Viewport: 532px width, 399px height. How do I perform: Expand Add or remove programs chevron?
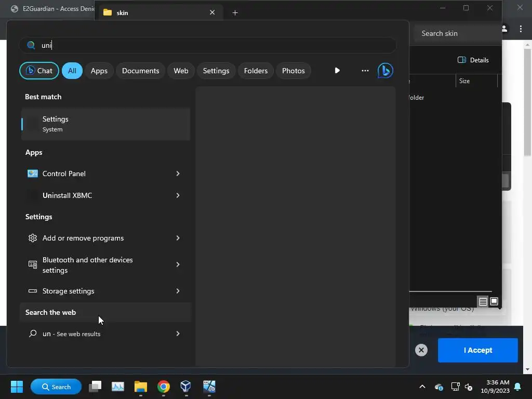(178, 238)
